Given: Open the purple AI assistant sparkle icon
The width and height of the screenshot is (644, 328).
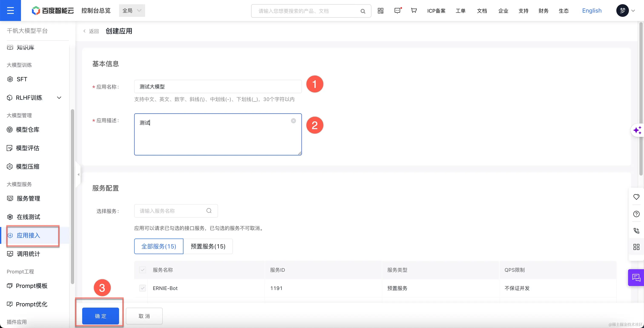Looking at the screenshot, I should [637, 130].
